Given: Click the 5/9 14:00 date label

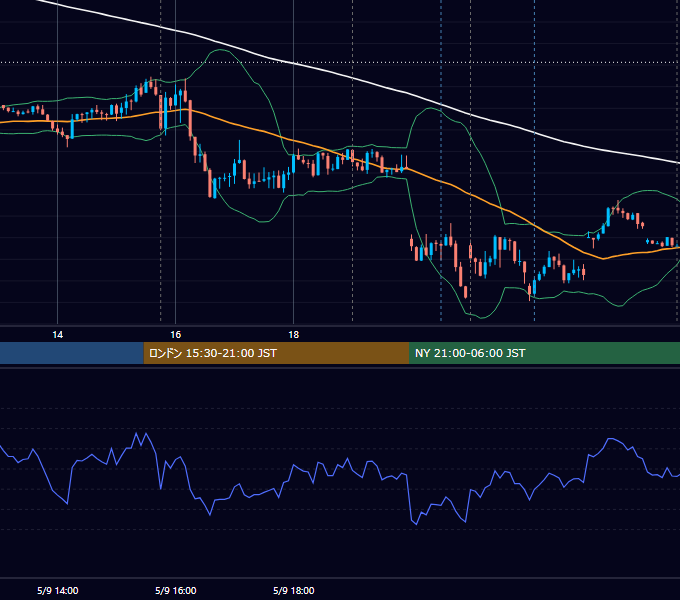Looking at the screenshot, I should 58,590.
